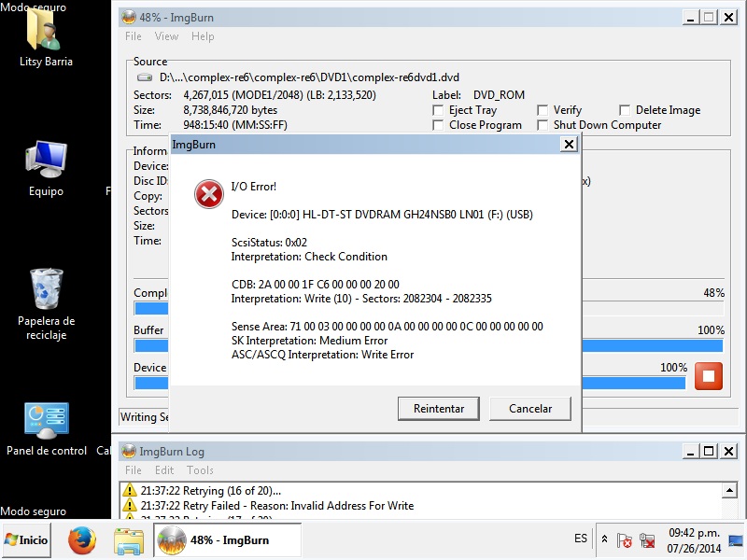Click the Device line in error dialog
This screenshot has height=560, width=747.
click(x=382, y=215)
